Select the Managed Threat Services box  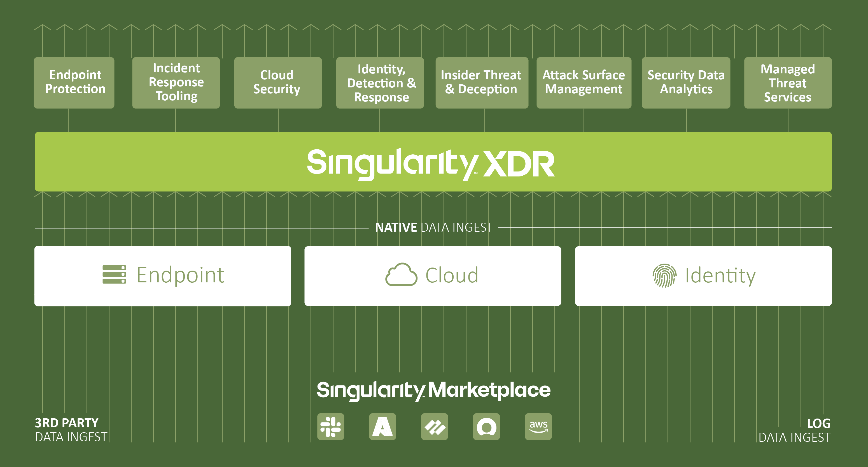coord(788,83)
